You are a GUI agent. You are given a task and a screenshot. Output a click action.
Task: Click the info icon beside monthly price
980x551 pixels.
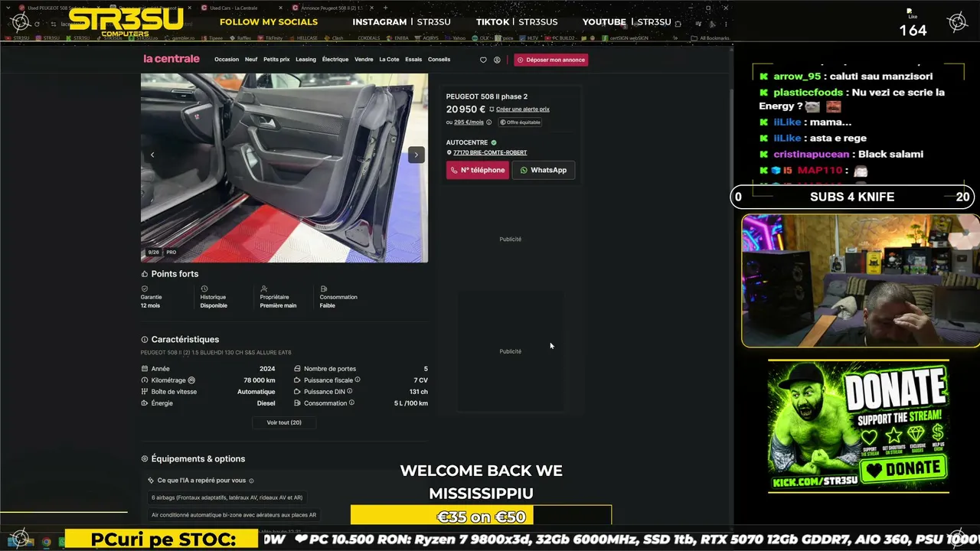point(489,122)
